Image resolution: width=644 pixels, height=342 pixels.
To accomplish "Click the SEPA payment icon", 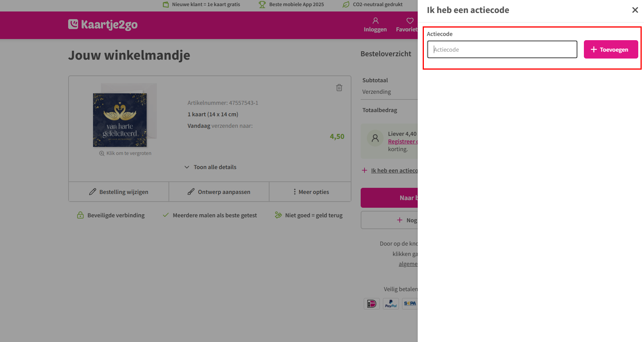I will (410, 304).
